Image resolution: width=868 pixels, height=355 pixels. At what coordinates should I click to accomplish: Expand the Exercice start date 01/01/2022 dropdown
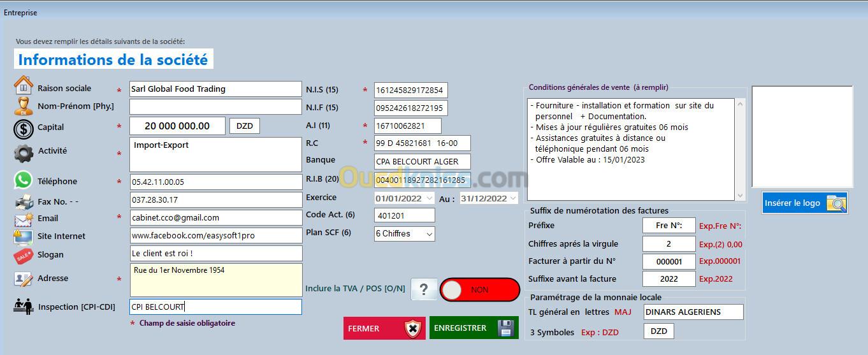tap(429, 198)
